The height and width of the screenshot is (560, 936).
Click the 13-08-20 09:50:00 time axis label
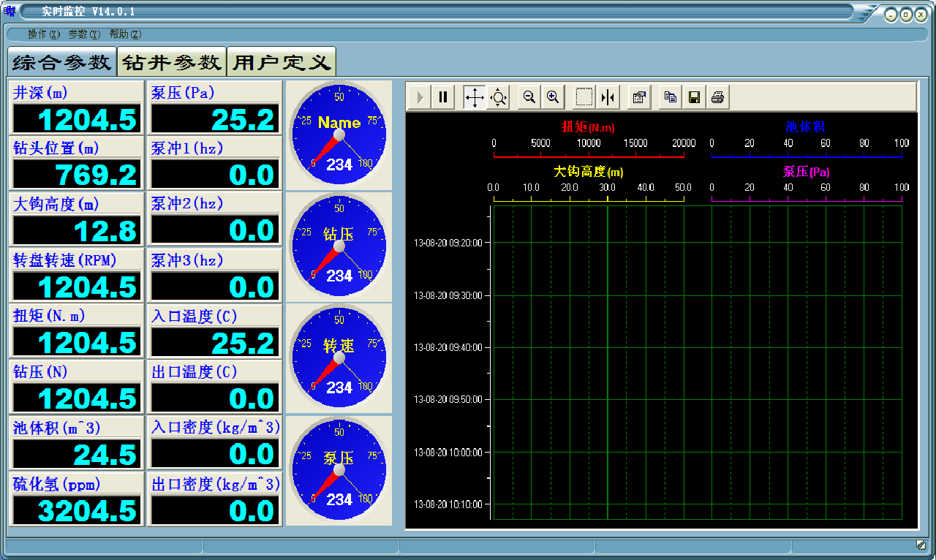(x=448, y=400)
